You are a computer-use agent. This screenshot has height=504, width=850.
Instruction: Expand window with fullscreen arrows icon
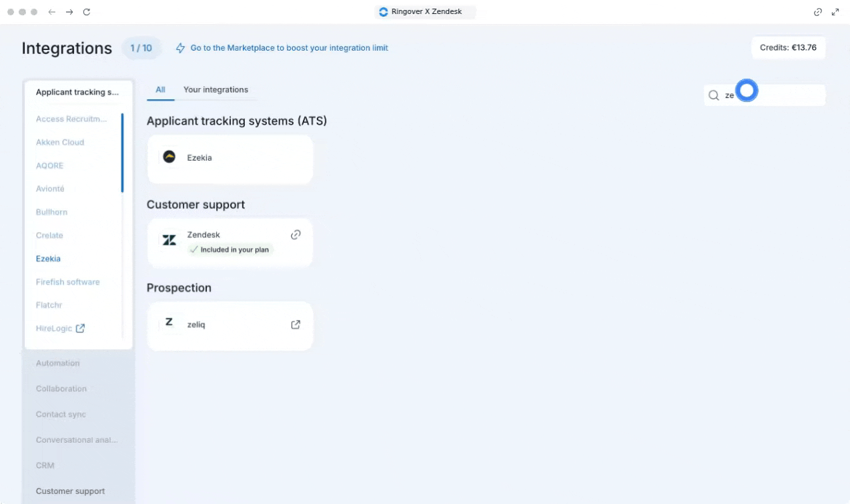(x=835, y=12)
